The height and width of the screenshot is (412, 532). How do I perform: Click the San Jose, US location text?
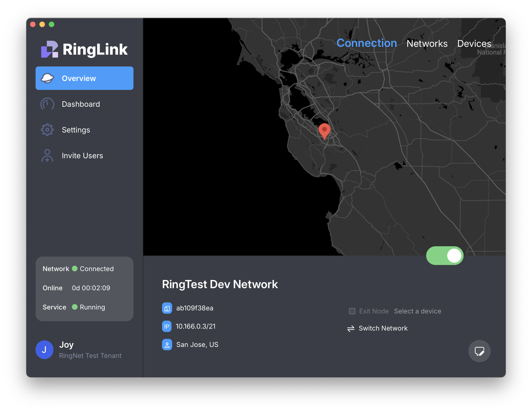[197, 345]
